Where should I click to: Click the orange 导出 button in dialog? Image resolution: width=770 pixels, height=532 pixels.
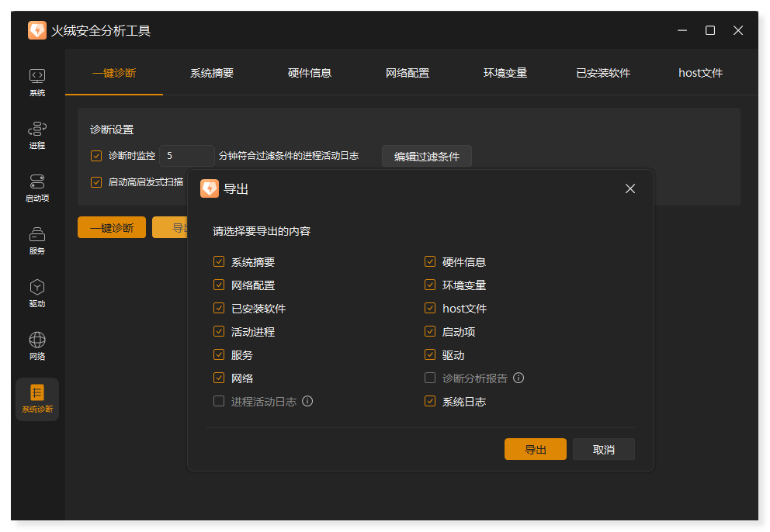(x=535, y=450)
